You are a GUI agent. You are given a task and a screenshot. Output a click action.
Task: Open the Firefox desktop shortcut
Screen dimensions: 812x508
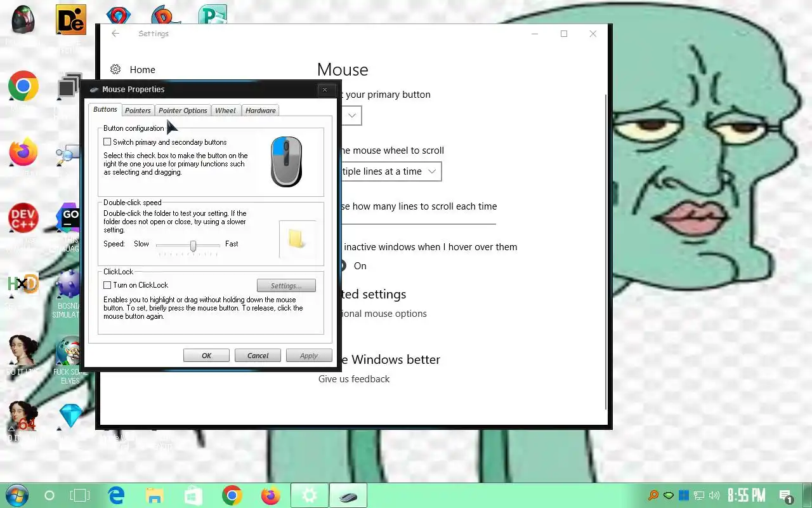click(23, 152)
